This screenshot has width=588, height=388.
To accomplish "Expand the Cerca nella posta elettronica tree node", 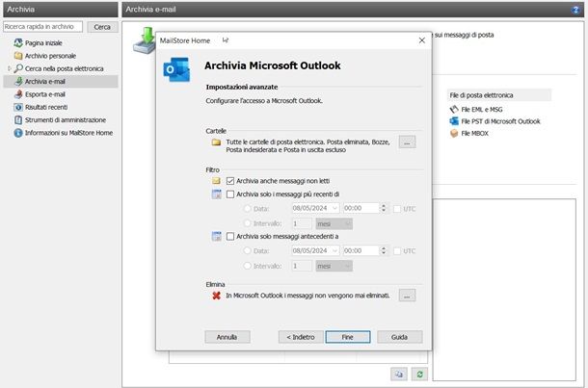I will tap(9, 68).
